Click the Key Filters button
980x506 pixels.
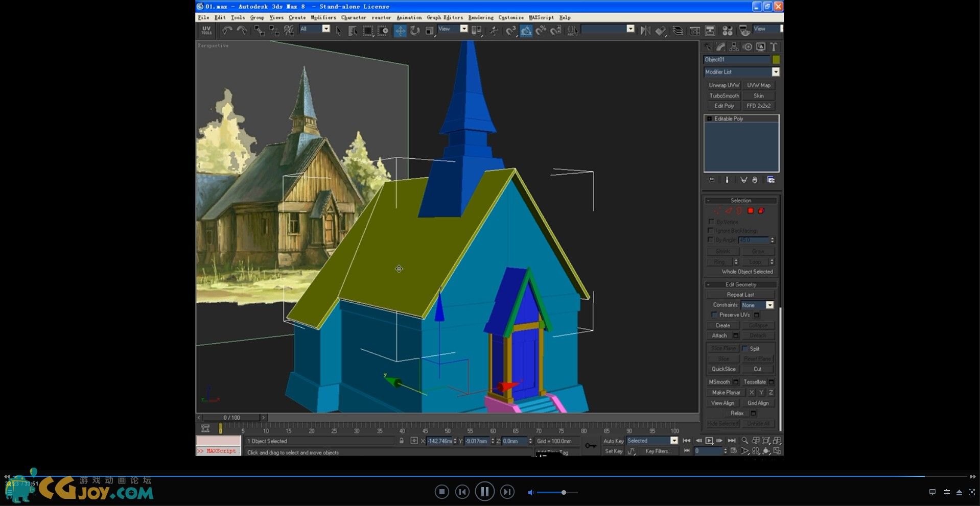coord(659,451)
